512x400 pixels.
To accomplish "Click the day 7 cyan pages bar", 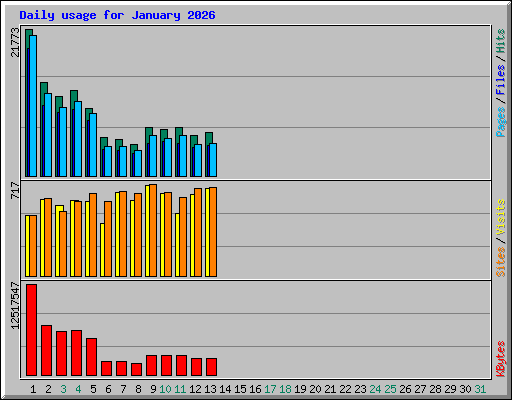I will (x=123, y=161).
